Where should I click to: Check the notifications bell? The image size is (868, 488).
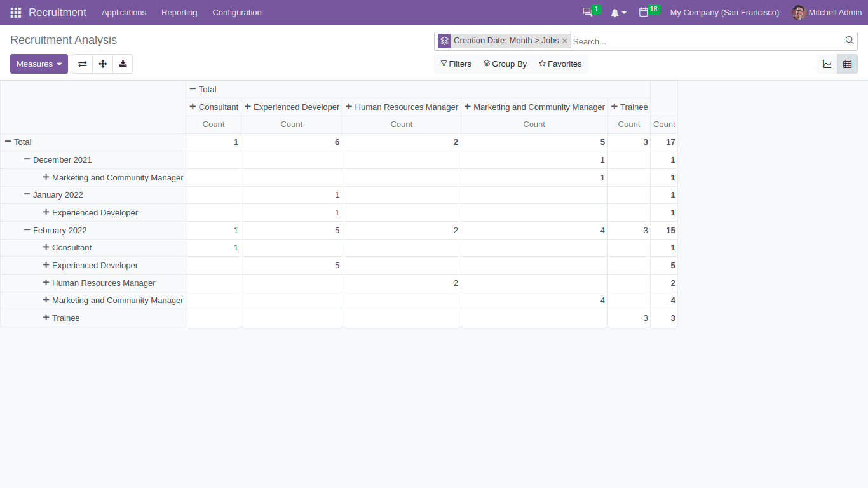pyautogui.click(x=615, y=12)
